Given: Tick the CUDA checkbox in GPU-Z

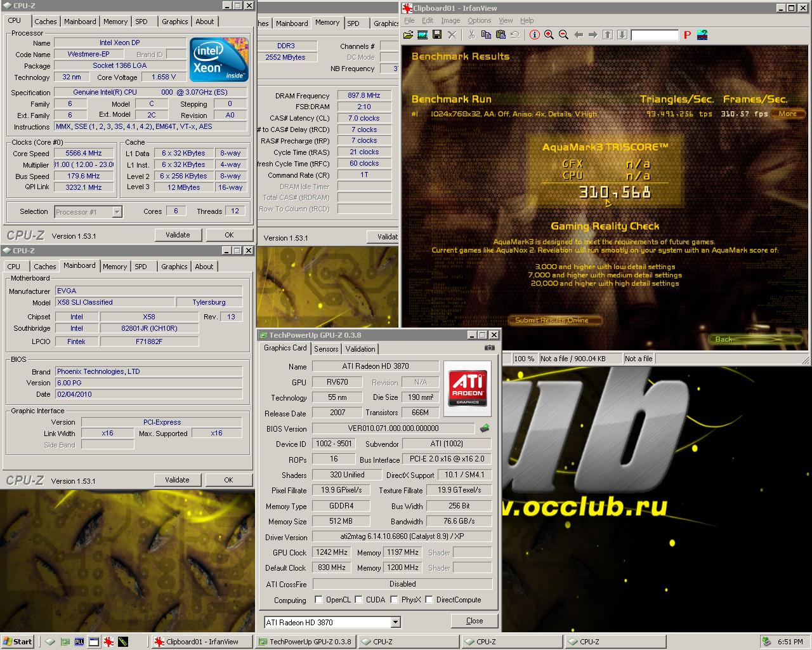Looking at the screenshot, I should 359,600.
